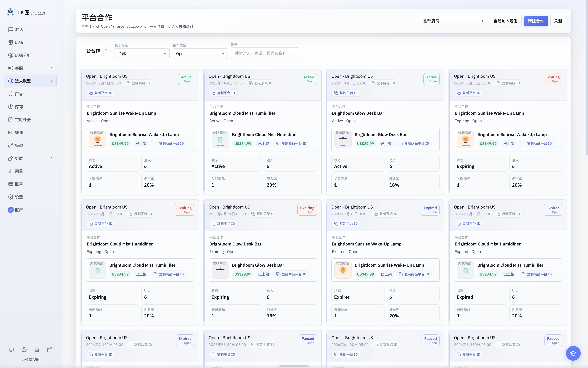Click the 18% commission rate on Active Glow Desk Bar card
Viewport: 588px width, 368px height.
coord(394,185)
